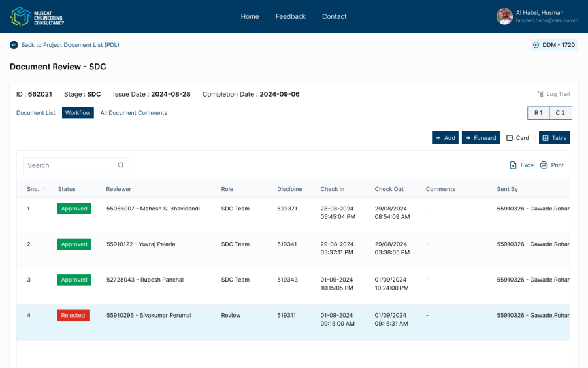Click discipline value 522371
Screen dimensions: 588x368
pyautogui.click(x=287, y=209)
